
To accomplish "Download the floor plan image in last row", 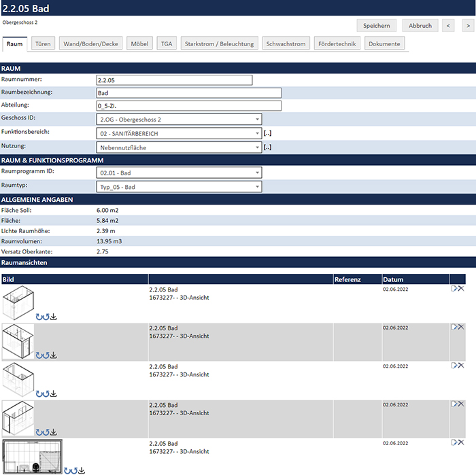I will click(x=82, y=470).
